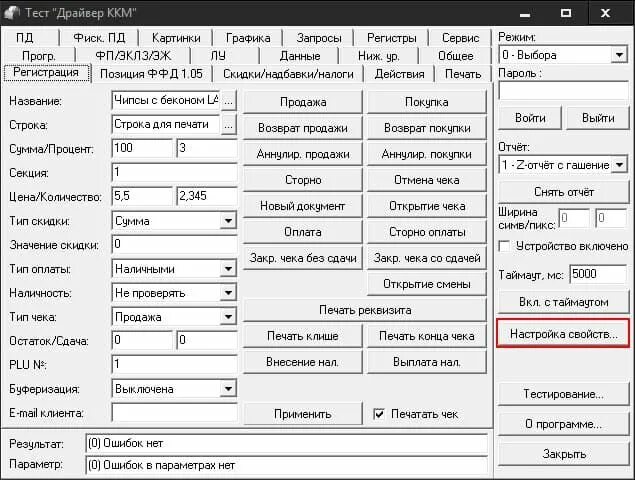The height and width of the screenshot is (480, 635).
Task: Open the ЛУ tab
Action: pos(218,55)
